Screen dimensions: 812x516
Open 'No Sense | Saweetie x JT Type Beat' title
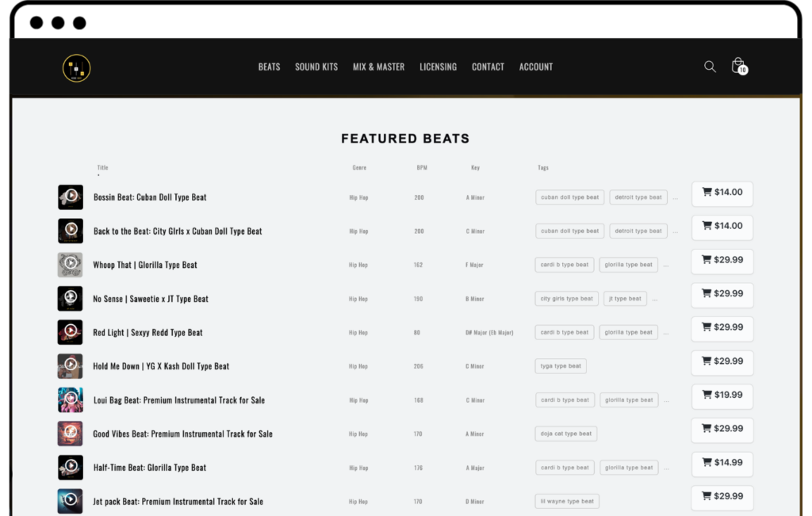click(151, 299)
